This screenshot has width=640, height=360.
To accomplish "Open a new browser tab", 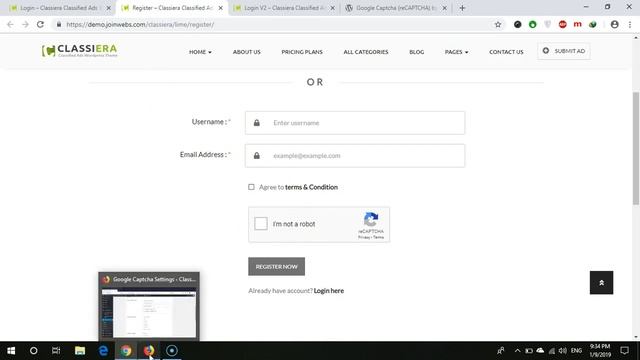I will [x=462, y=8].
